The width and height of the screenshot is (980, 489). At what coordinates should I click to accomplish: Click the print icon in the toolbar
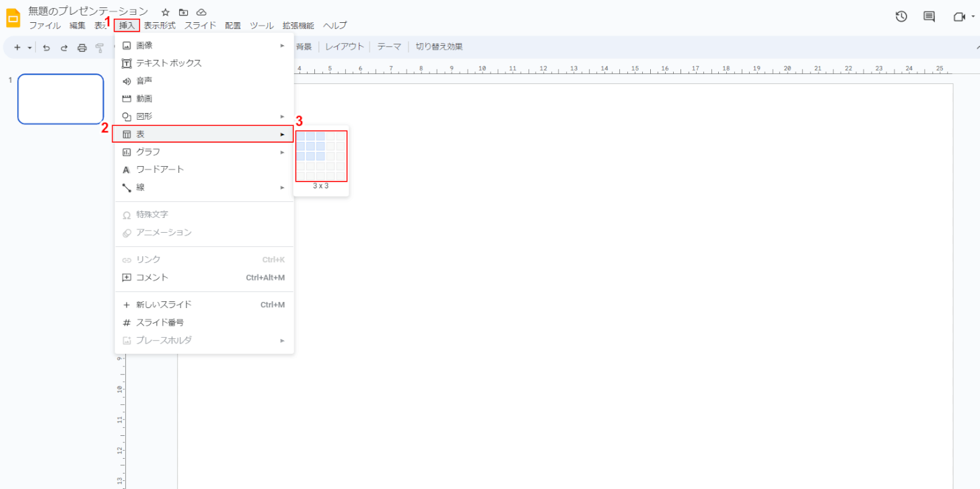[82, 48]
